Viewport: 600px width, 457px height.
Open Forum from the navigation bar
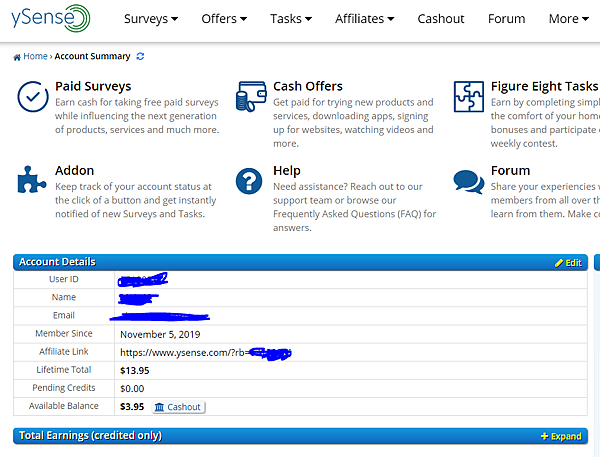click(506, 19)
